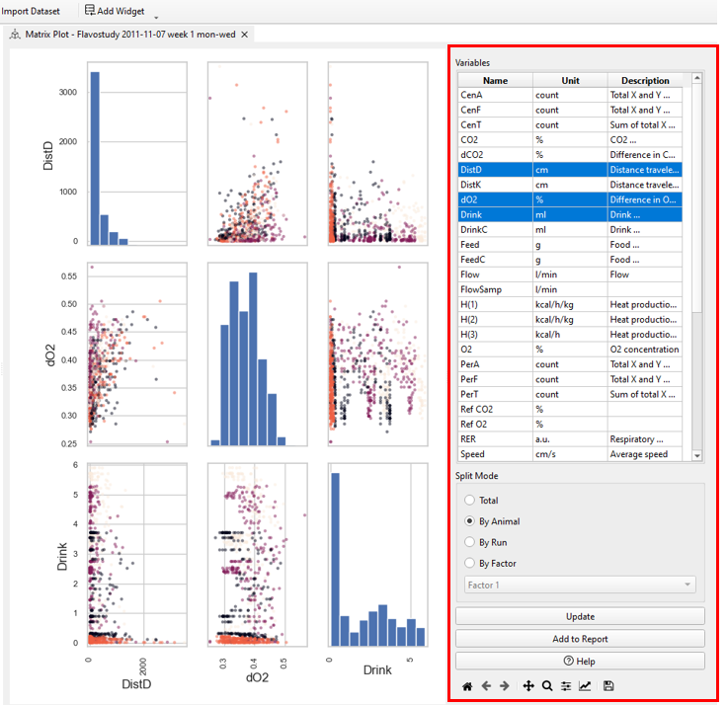Switch to Matrix Plot Flavostudy tab
Screen dimensions: 728x705
(x=130, y=35)
